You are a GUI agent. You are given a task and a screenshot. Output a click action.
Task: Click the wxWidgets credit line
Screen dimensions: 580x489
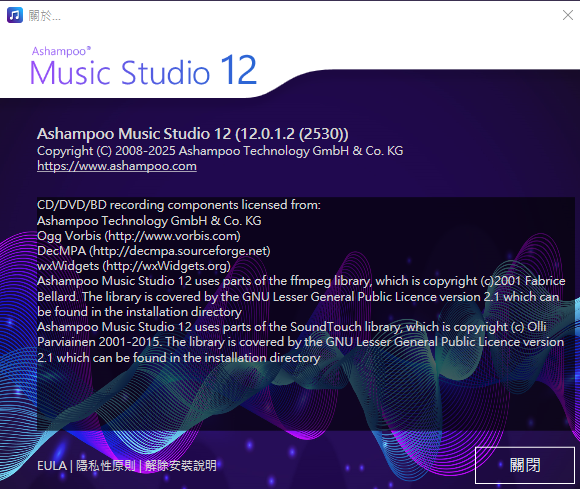[x=134, y=266]
